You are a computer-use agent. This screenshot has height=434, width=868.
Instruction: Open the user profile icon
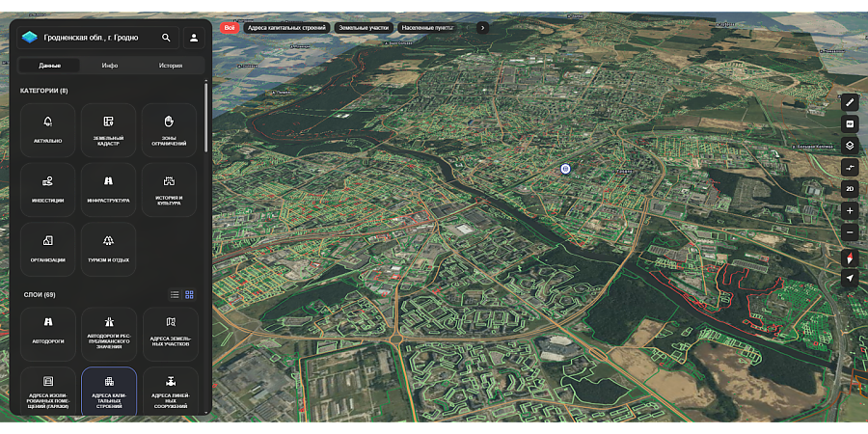pyautogui.click(x=194, y=38)
